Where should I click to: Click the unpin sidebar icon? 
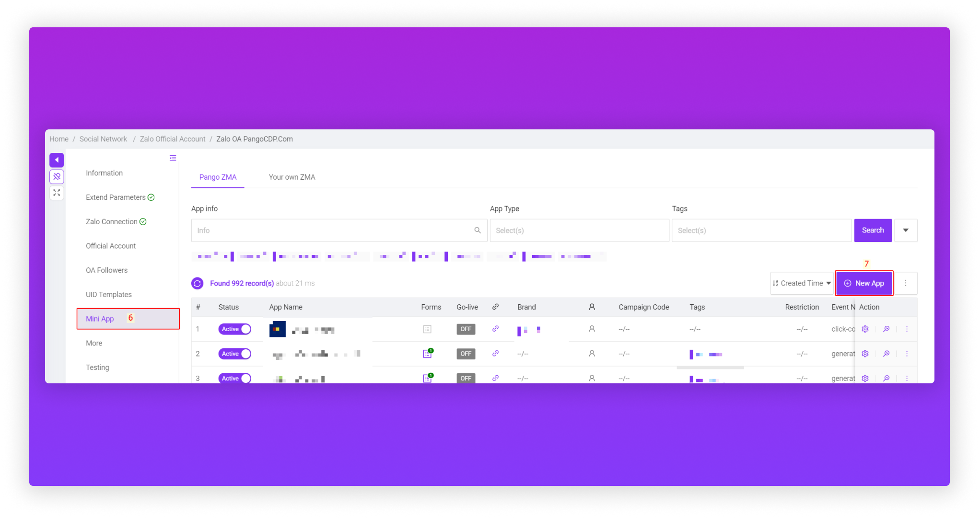[57, 176]
